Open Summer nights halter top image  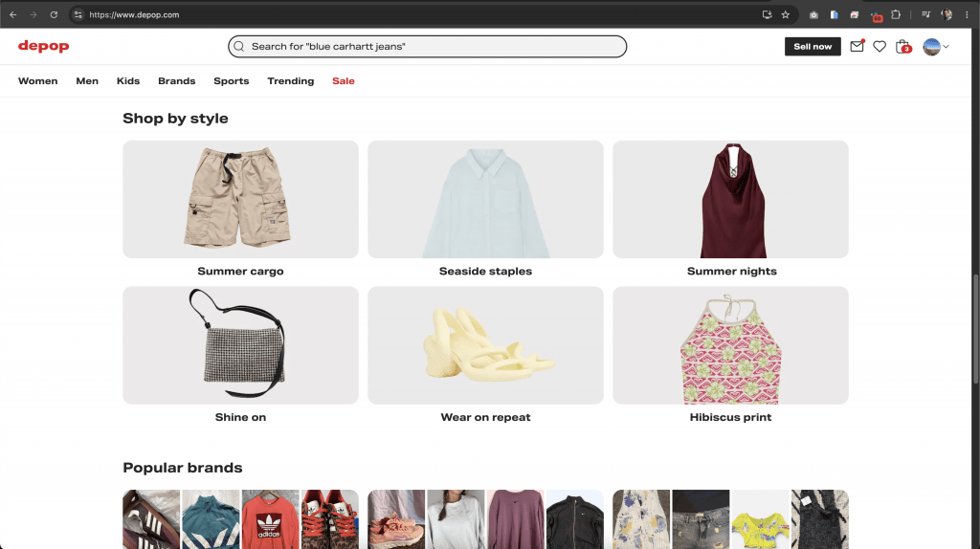click(730, 199)
